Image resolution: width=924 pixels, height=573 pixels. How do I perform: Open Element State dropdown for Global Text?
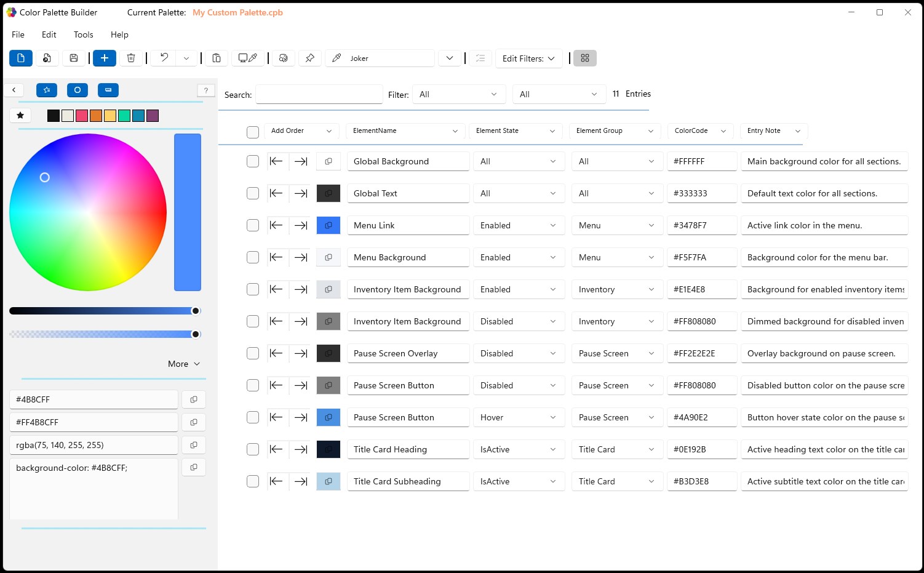click(518, 193)
